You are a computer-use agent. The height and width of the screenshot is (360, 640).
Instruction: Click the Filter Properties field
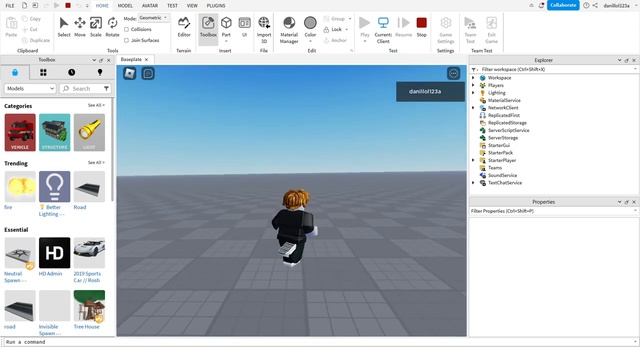coord(554,211)
